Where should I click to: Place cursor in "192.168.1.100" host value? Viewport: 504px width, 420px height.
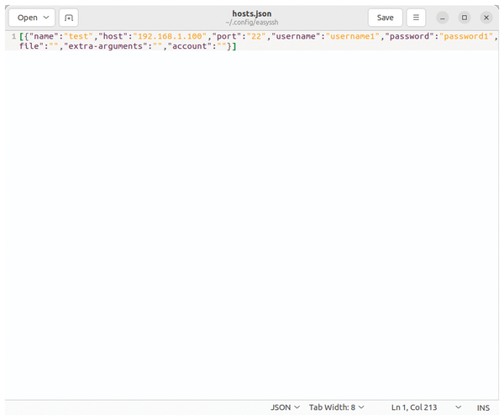point(170,36)
